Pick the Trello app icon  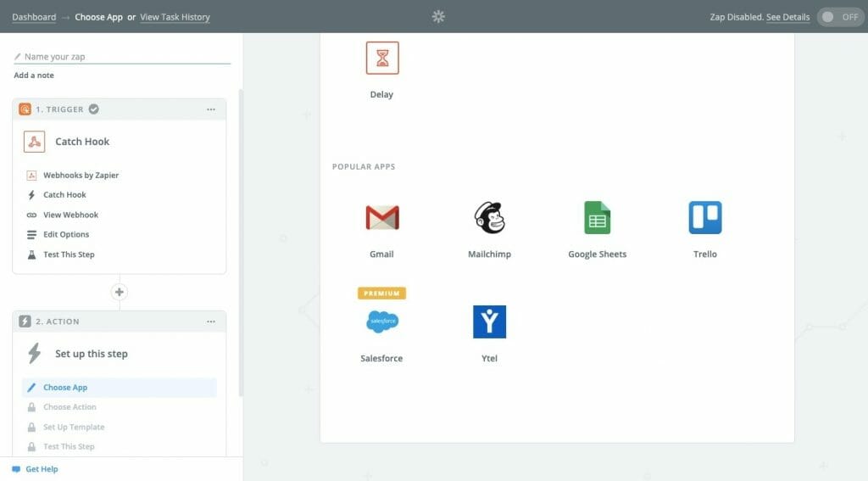coord(704,217)
